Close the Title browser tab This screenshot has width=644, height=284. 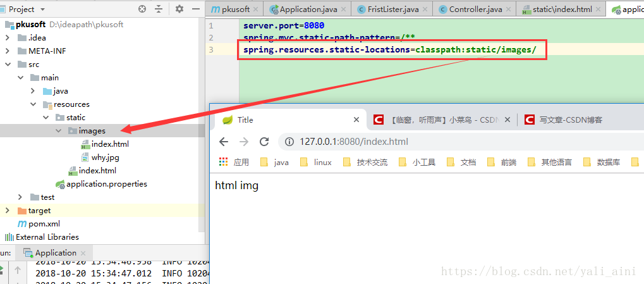tap(356, 120)
